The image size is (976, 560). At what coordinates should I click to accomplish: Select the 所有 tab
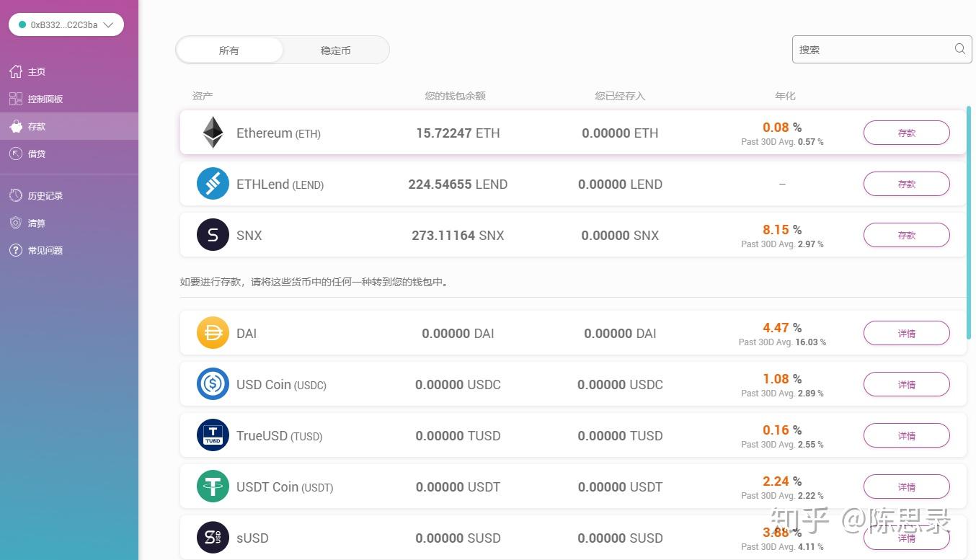point(229,50)
